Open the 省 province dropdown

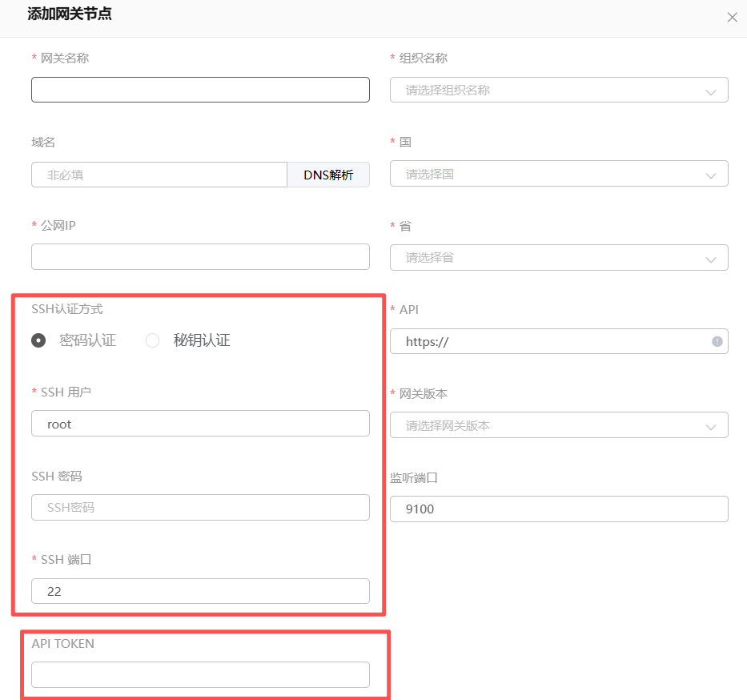(558, 258)
